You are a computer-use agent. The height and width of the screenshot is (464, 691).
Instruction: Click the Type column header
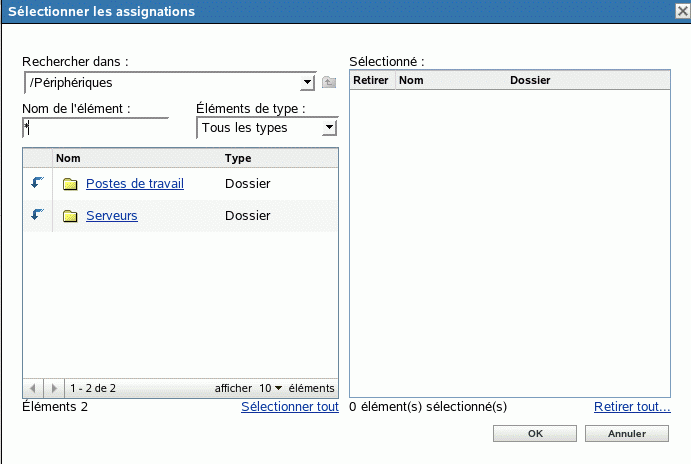pos(238,158)
